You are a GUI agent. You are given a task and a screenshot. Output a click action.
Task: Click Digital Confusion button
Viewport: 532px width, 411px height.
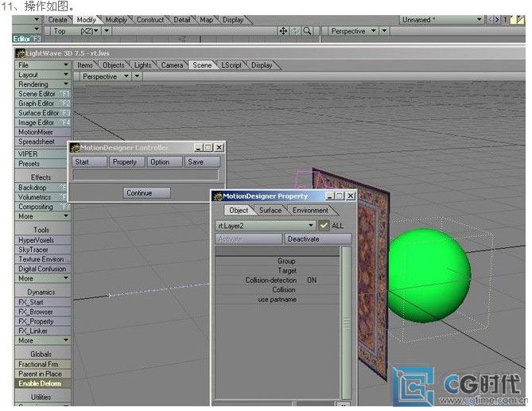43,269
